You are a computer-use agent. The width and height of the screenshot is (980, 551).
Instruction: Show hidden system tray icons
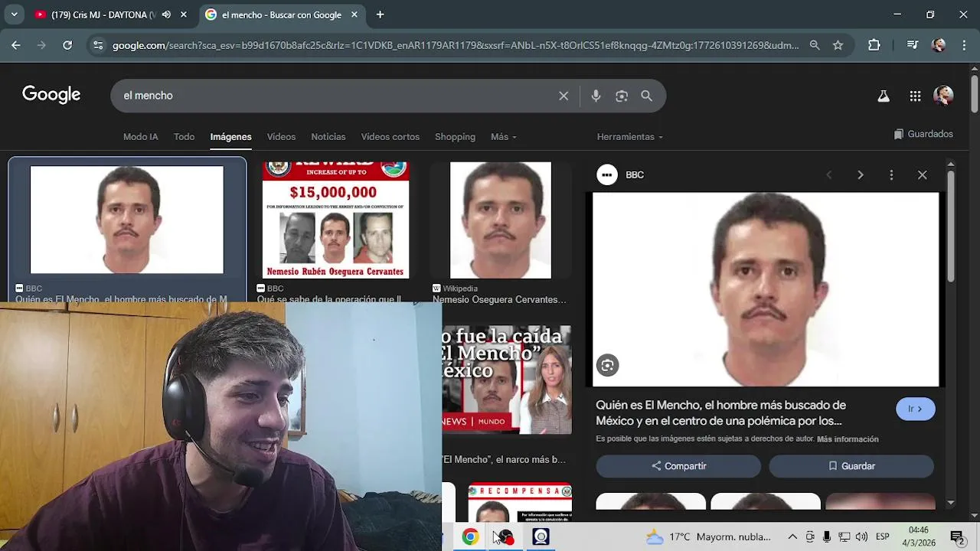coord(792,537)
